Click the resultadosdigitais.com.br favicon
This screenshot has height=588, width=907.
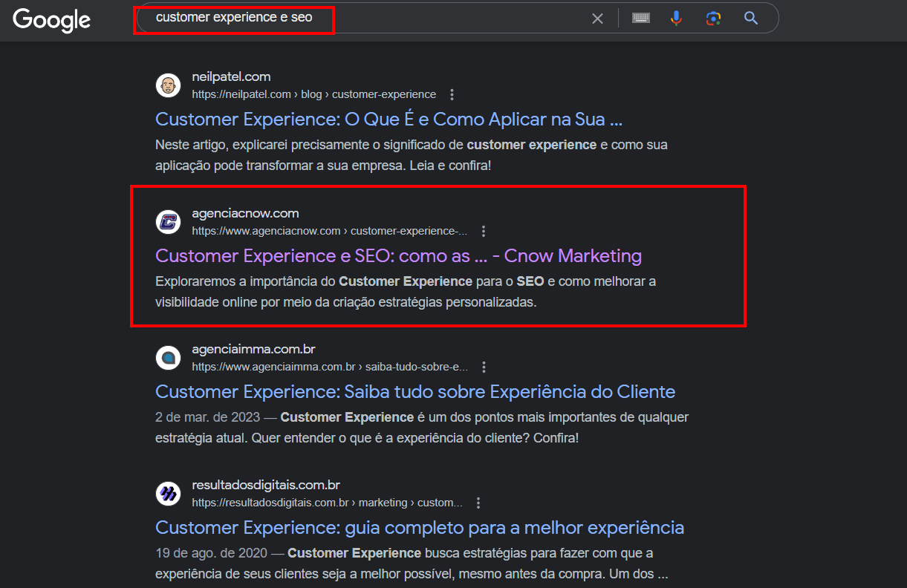pos(169,494)
